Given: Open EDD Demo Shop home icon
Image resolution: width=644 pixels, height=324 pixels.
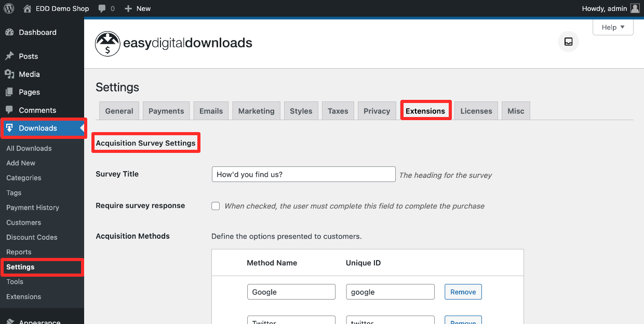Looking at the screenshot, I should [x=28, y=8].
